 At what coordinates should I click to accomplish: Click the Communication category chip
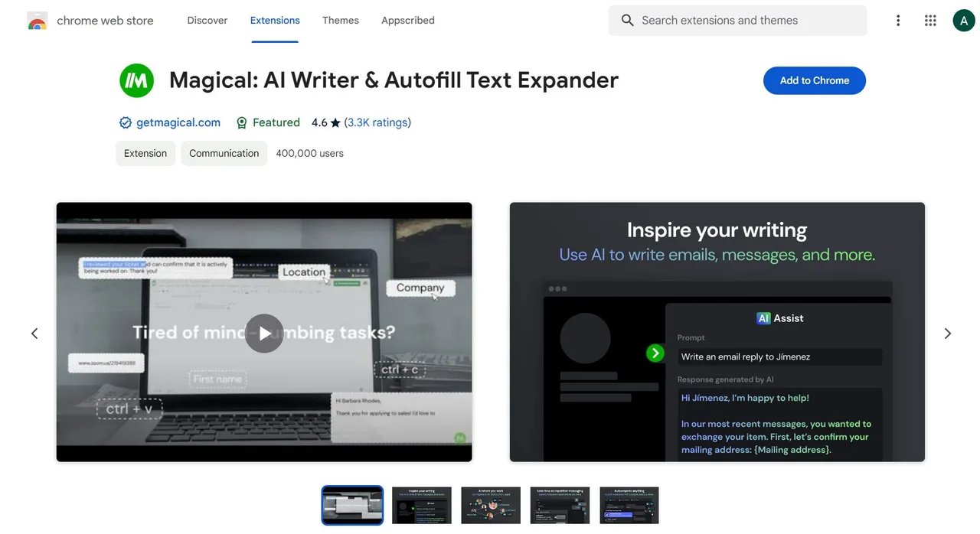point(224,153)
